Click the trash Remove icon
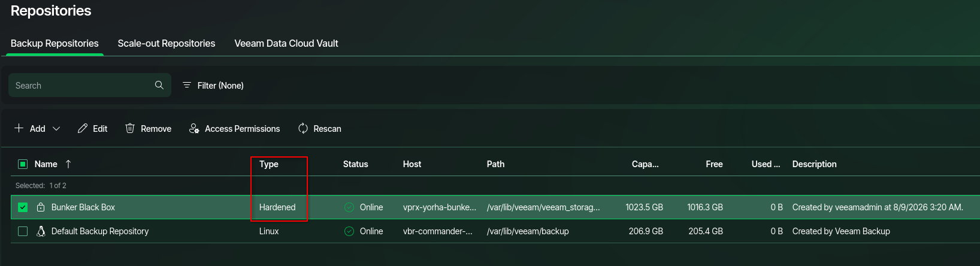Screen dimensions: 980x266 pyautogui.click(x=129, y=128)
